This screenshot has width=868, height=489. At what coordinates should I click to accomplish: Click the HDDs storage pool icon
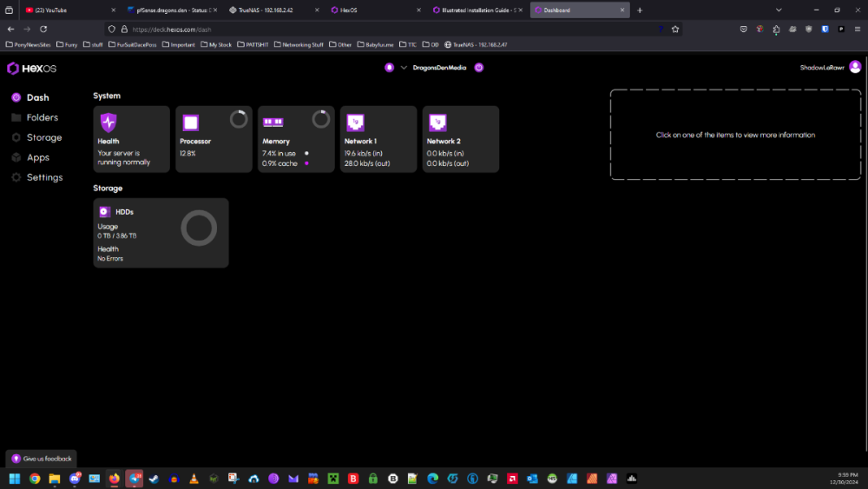click(104, 211)
